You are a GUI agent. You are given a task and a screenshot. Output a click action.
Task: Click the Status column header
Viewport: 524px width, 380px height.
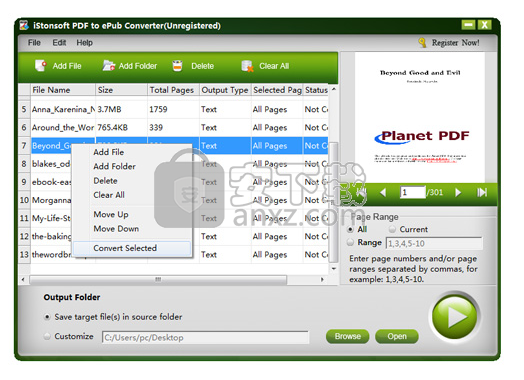(316, 90)
